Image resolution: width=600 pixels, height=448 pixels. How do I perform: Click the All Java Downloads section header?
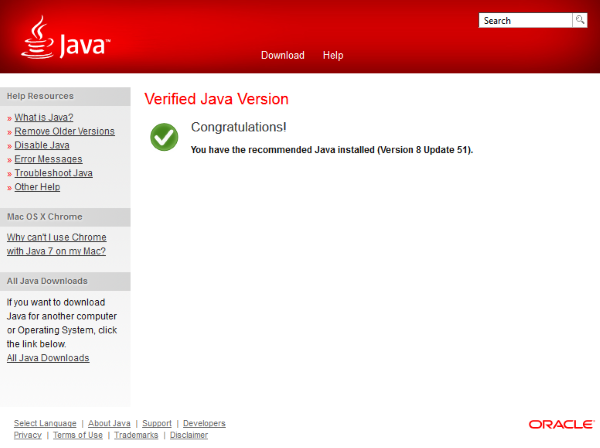[65, 281]
